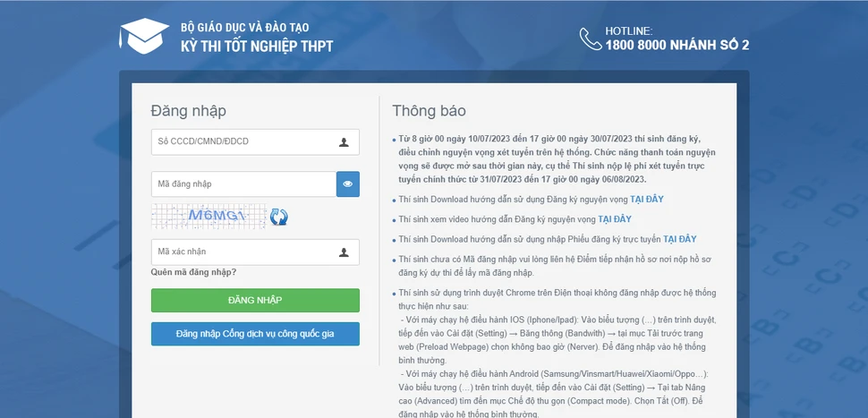Screen dimensions: 868x418
Task: Click the person icon in CCCD field
Action: click(344, 142)
